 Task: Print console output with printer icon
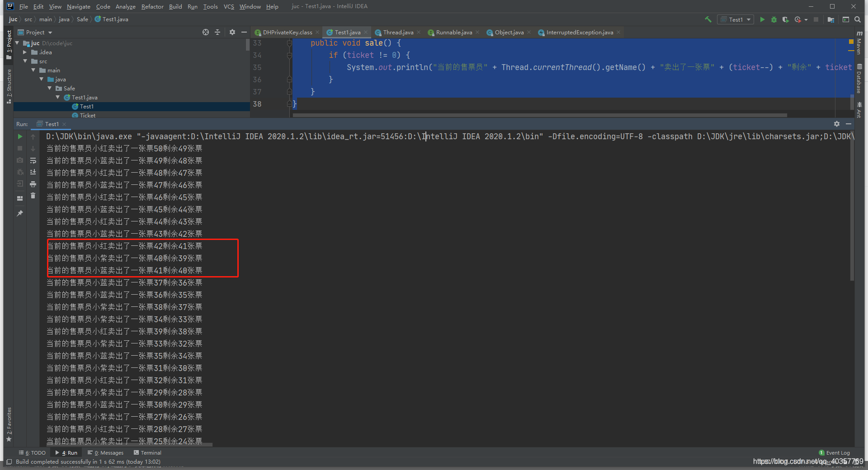[x=33, y=184]
